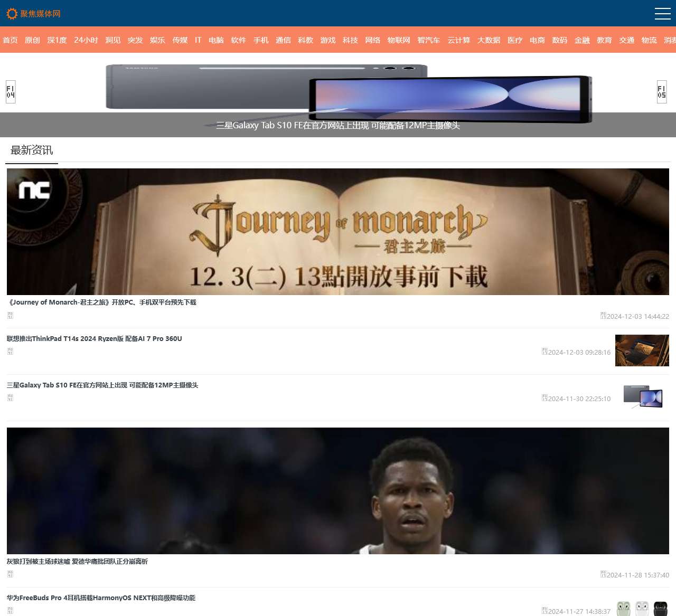The width and height of the screenshot is (676, 616).
Task: Select 电商 category
Action: 537,40
